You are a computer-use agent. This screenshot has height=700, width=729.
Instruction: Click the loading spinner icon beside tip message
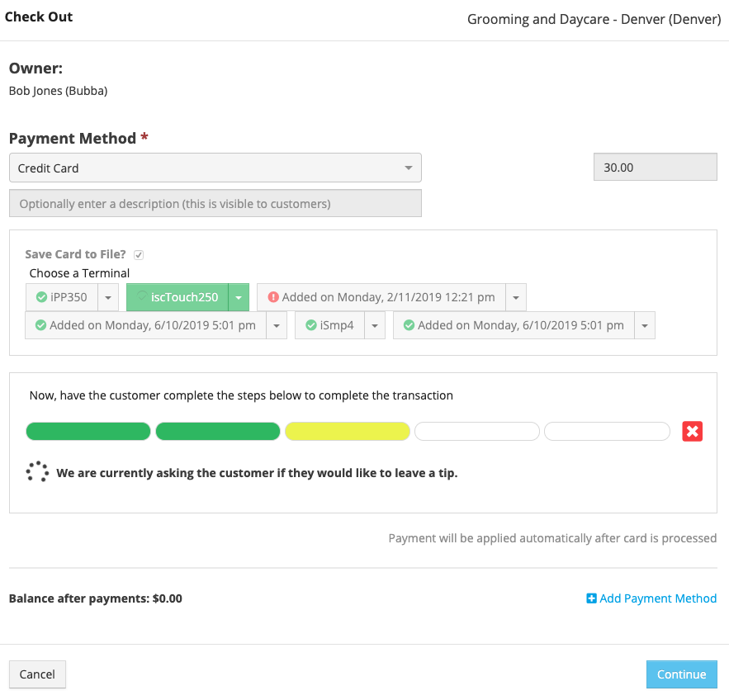pos(37,472)
